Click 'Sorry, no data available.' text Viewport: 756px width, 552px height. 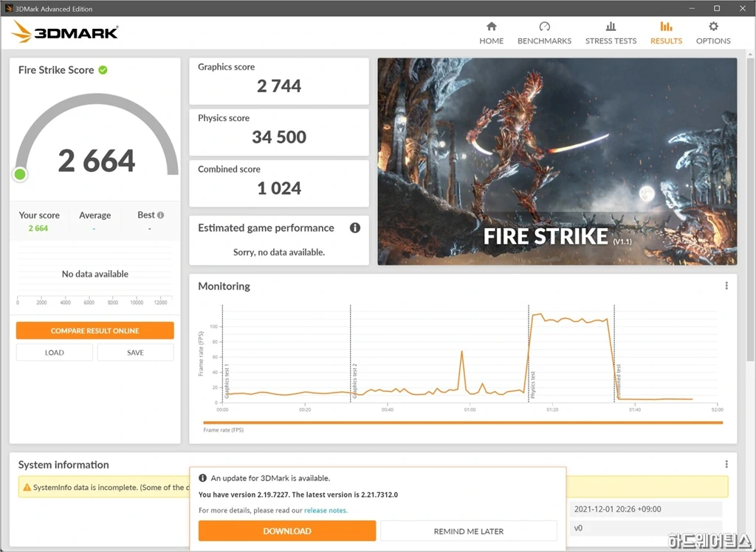point(278,252)
